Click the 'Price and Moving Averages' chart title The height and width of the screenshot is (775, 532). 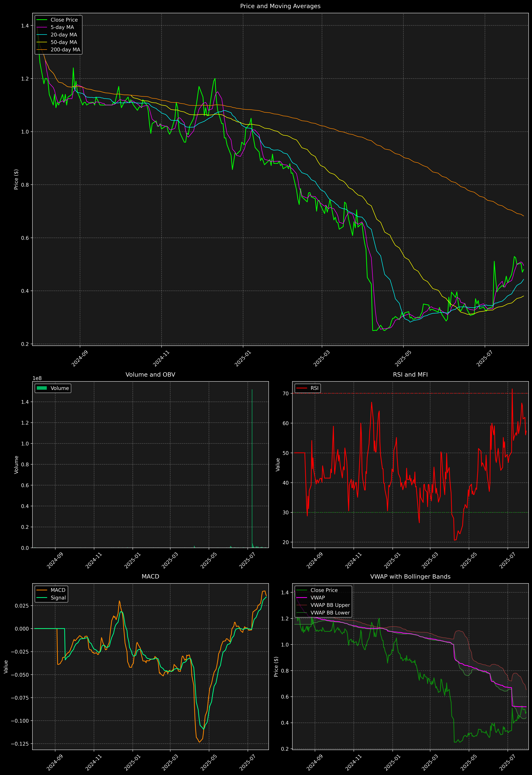(x=280, y=6)
